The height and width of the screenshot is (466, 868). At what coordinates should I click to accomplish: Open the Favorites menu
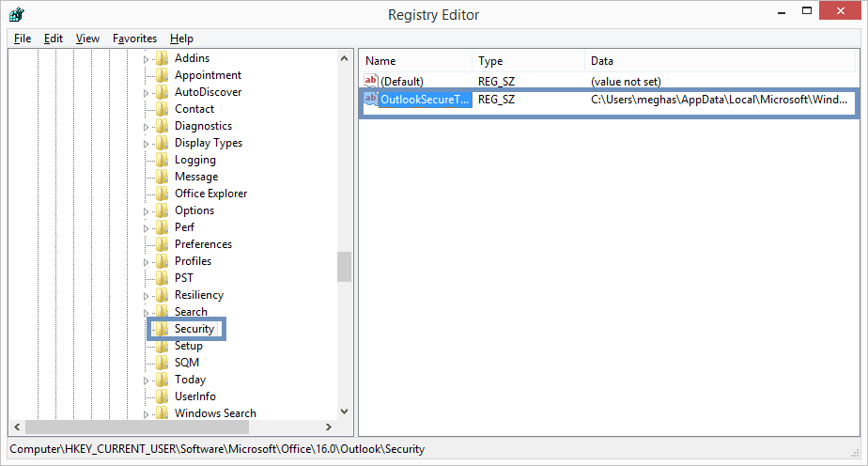tap(134, 39)
